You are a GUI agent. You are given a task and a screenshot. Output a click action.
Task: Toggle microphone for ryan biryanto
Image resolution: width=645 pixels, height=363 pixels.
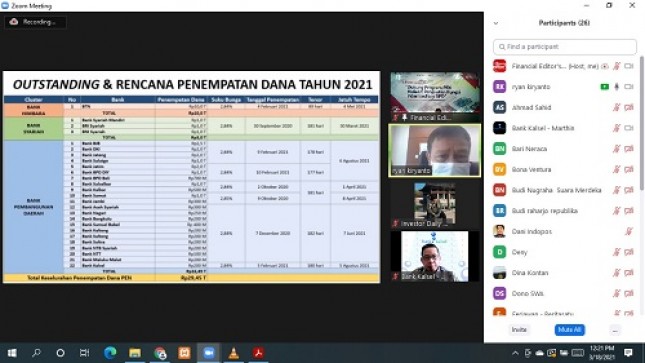(616, 87)
